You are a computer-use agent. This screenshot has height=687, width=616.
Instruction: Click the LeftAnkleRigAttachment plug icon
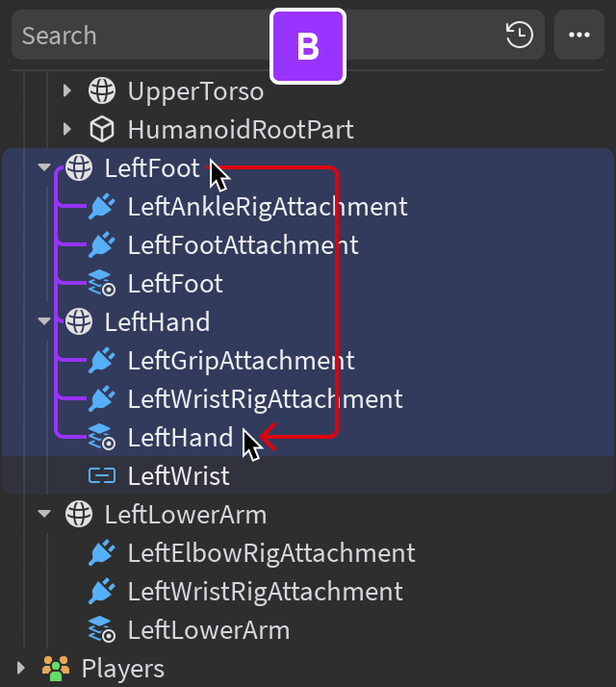101,206
